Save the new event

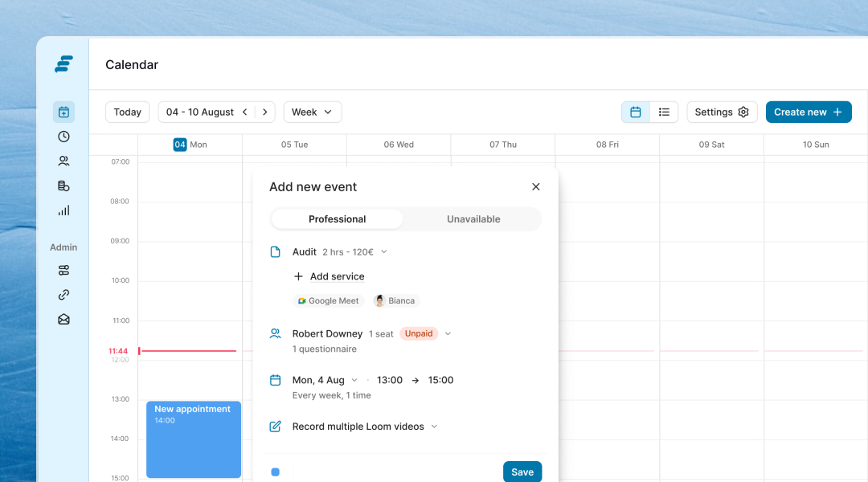click(522, 472)
